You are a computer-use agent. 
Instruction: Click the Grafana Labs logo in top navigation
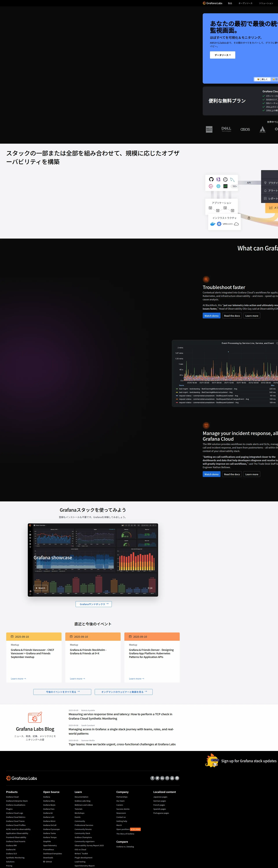(x=213, y=3)
